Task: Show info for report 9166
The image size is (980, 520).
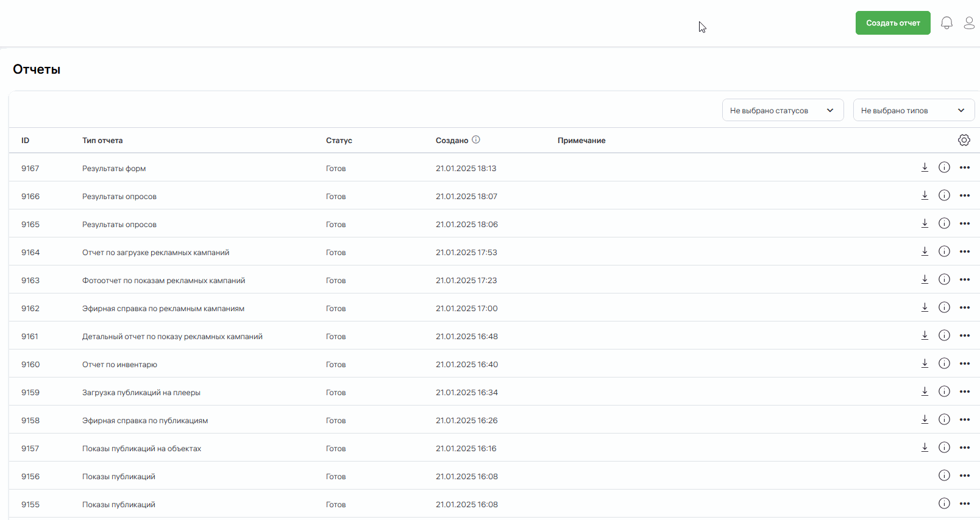Action: click(944, 195)
